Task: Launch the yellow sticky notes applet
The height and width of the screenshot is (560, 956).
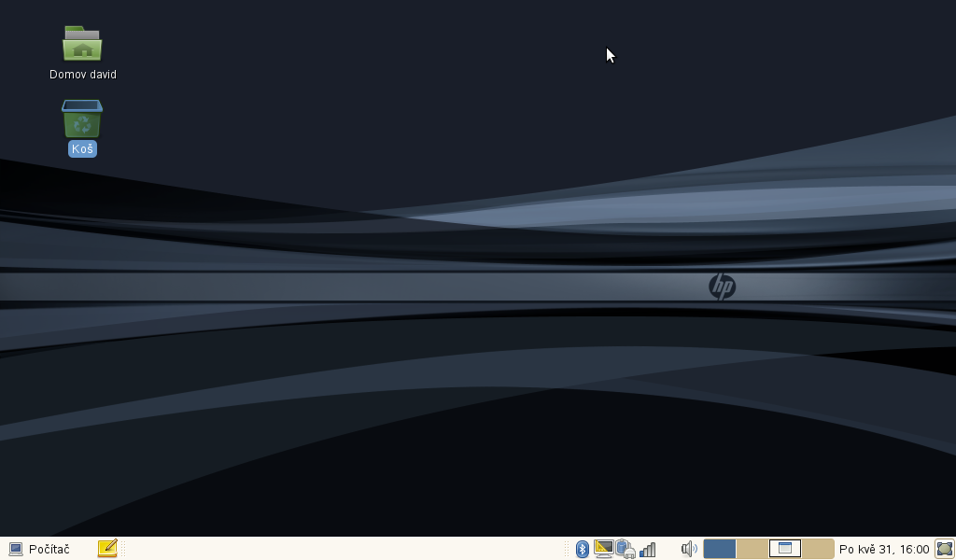Action: pos(107,549)
